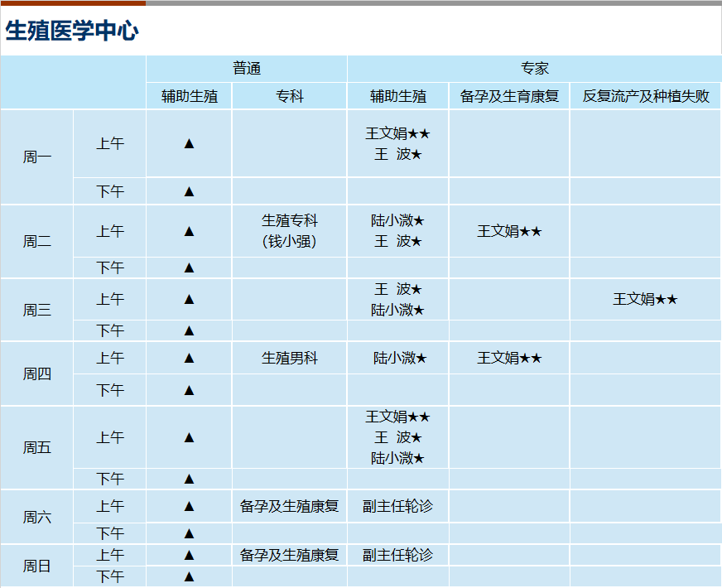Click the triangle marker for 周三 下午
Screen dimensions: 722x588
(189, 330)
